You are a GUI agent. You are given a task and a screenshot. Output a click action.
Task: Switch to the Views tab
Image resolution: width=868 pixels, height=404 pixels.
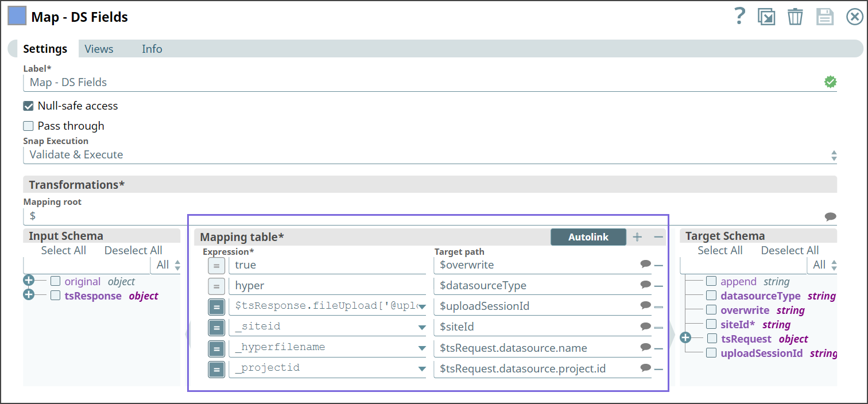[98, 49]
